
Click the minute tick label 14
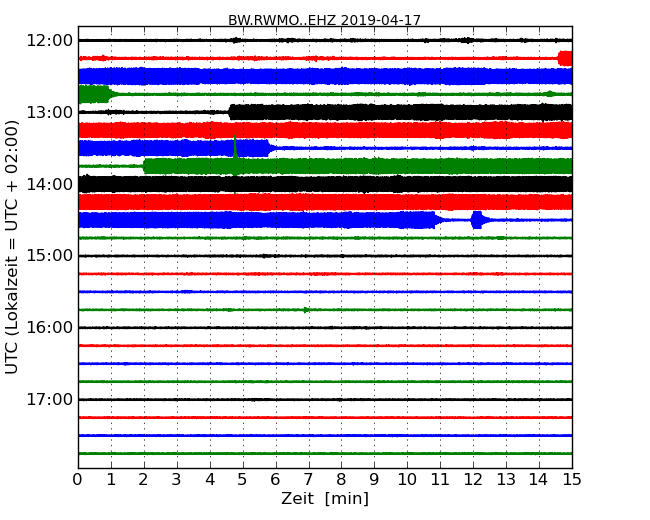[x=539, y=479]
